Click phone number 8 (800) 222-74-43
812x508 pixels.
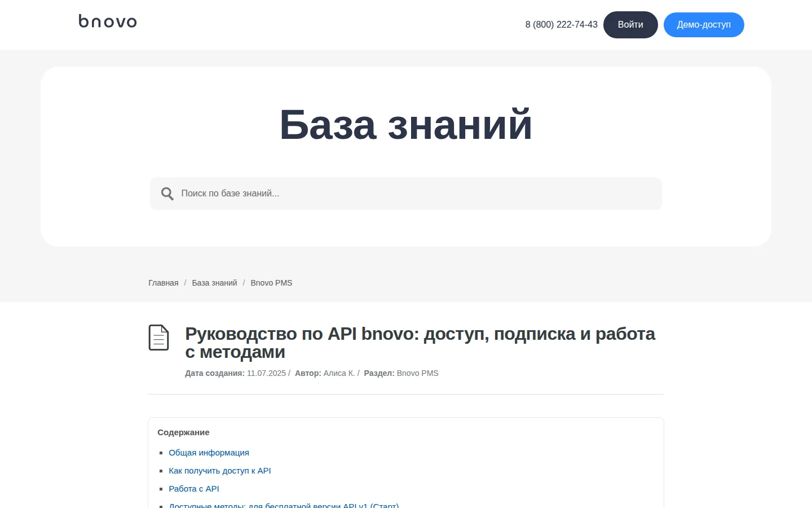[x=561, y=25]
